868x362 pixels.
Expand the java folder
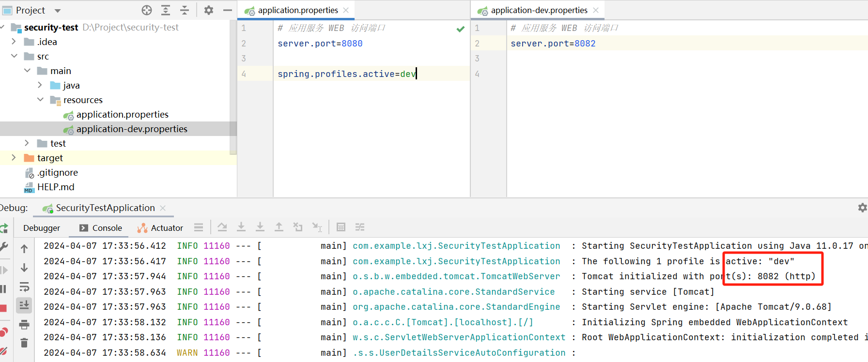point(40,85)
